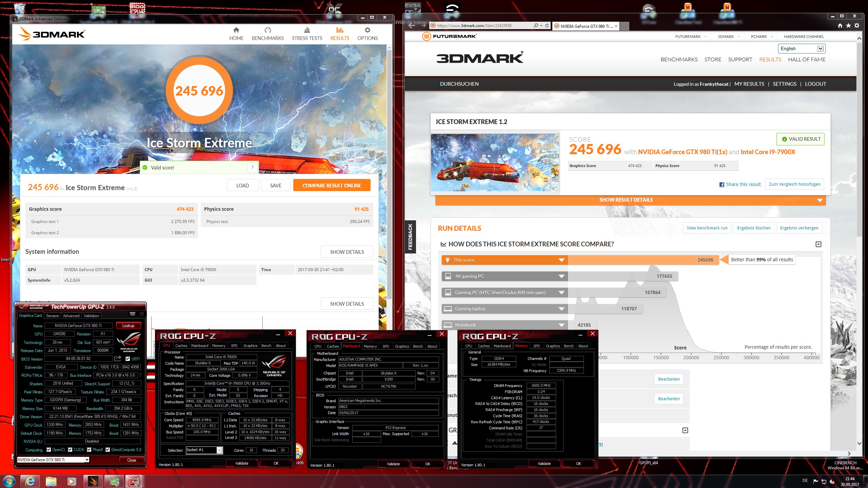Collapse the score comparison section
The height and width of the screenshot is (488, 868).
[x=818, y=244]
